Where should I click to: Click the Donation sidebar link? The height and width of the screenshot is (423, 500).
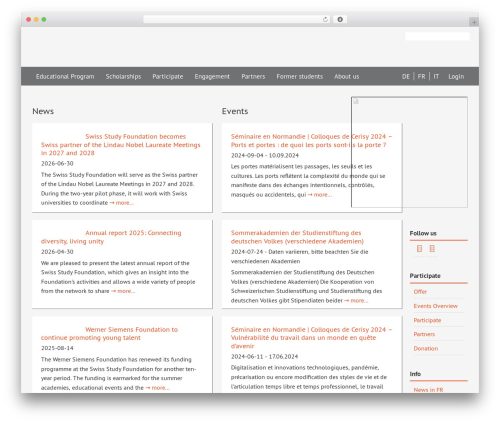(x=426, y=349)
